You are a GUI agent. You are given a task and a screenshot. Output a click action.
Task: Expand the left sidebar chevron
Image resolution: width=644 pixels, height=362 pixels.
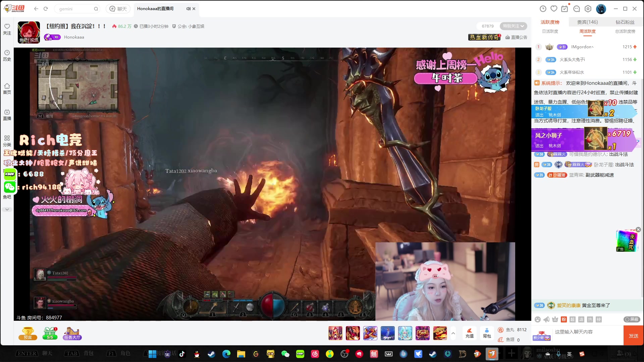(7, 209)
